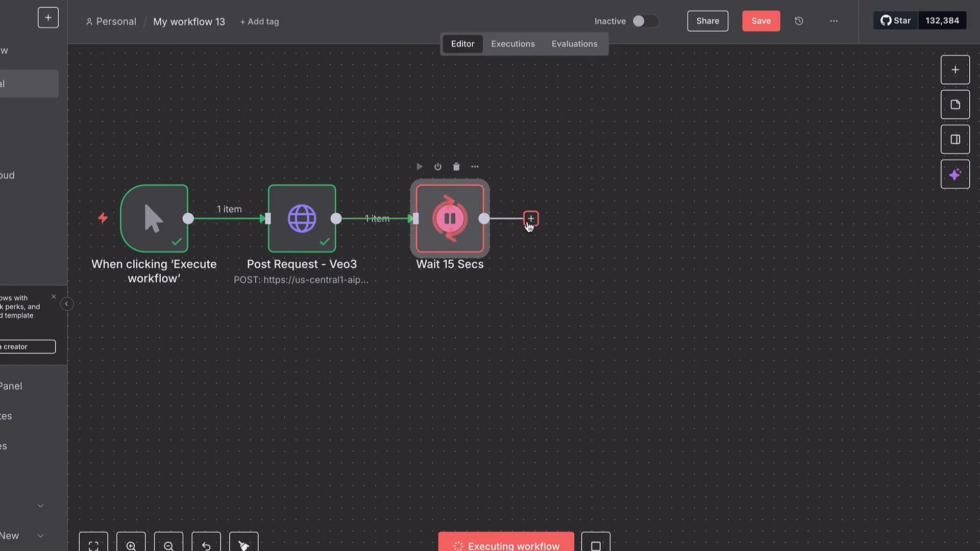
Task: Click the creator button in the promo
Action: (28, 347)
